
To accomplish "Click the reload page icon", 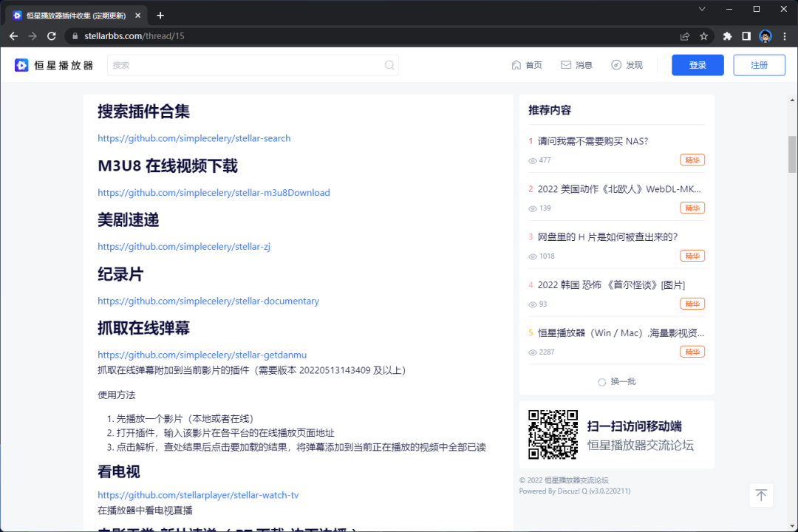I will 51,35.
